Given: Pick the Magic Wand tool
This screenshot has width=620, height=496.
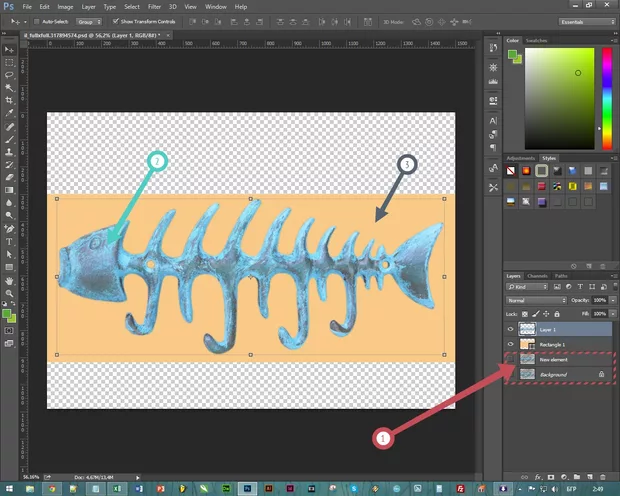Looking at the screenshot, I should pyautogui.click(x=10, y=87).
